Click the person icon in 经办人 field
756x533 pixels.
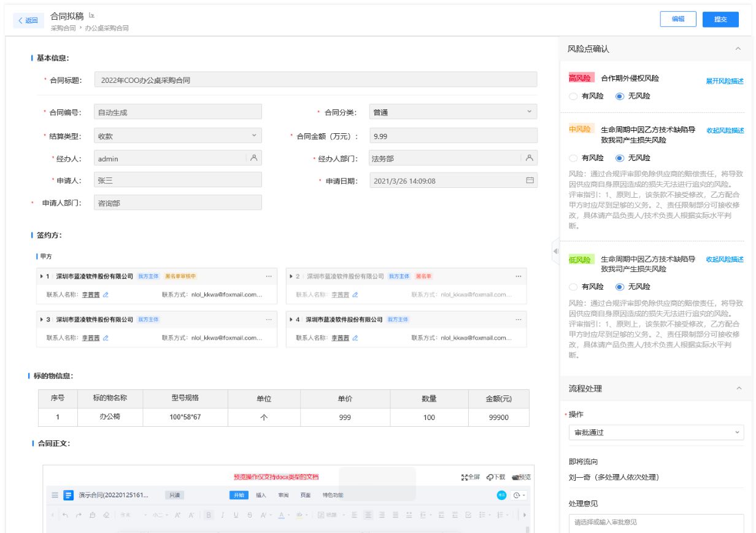253,158
